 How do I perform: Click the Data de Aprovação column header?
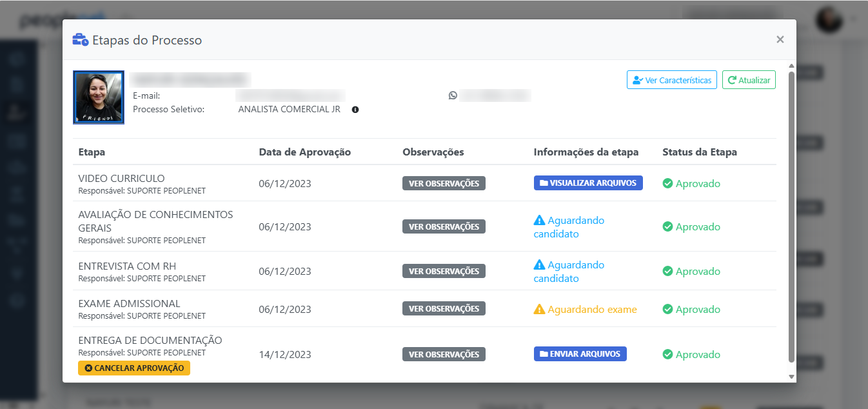pyautogui.click(x=305, y=152)
